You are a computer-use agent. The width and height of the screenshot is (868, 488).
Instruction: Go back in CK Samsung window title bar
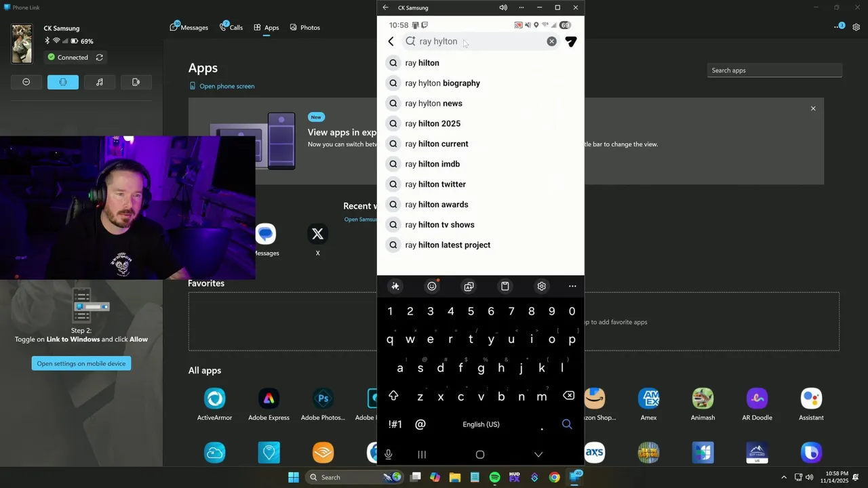[385, 7]
